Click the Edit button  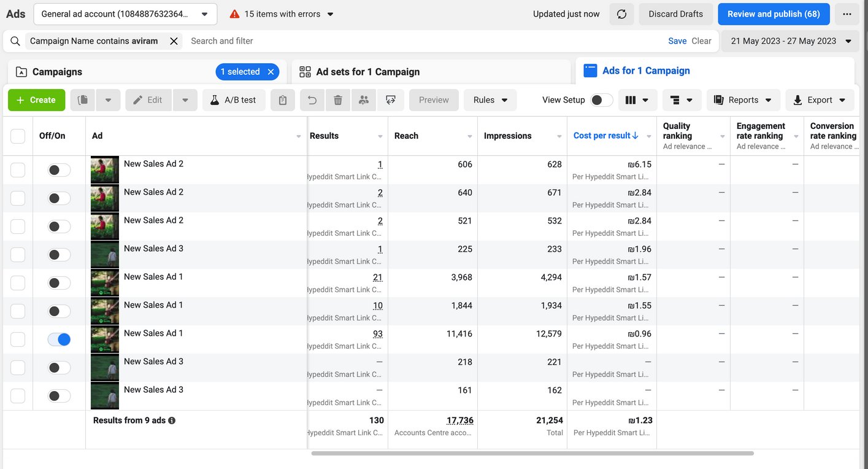pyautogui.click(x=149, y=100)
